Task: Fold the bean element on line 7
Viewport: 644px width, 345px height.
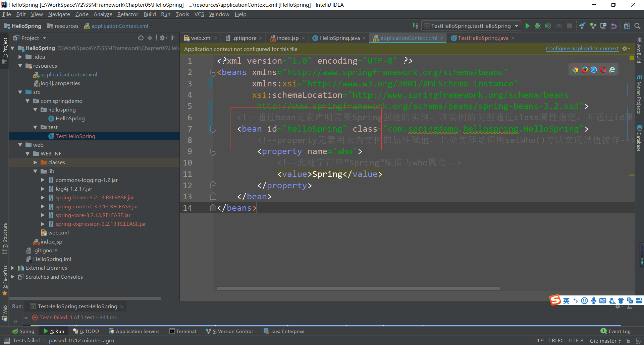Action: click(x=213, y=129)
